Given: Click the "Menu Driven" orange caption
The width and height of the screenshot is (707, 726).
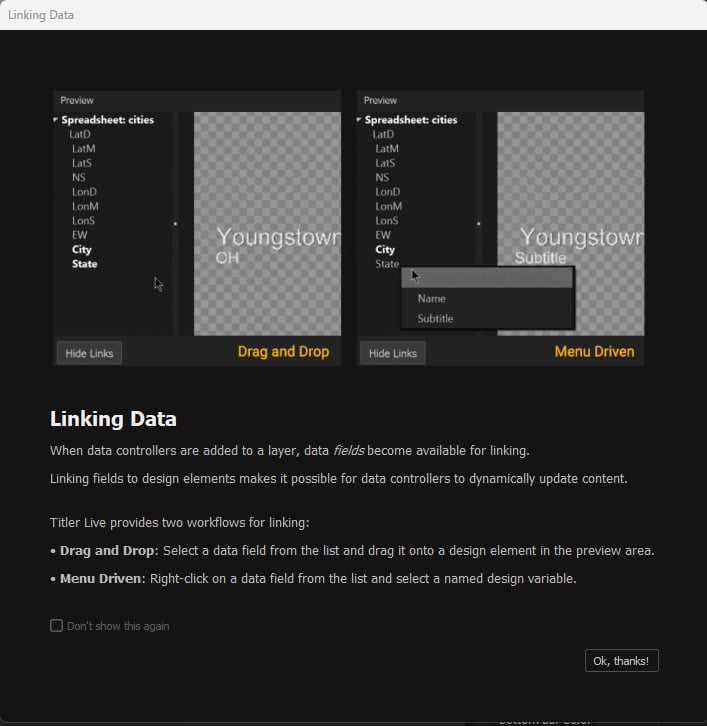Looking at the screenshot, I should (x=594, y=352).
